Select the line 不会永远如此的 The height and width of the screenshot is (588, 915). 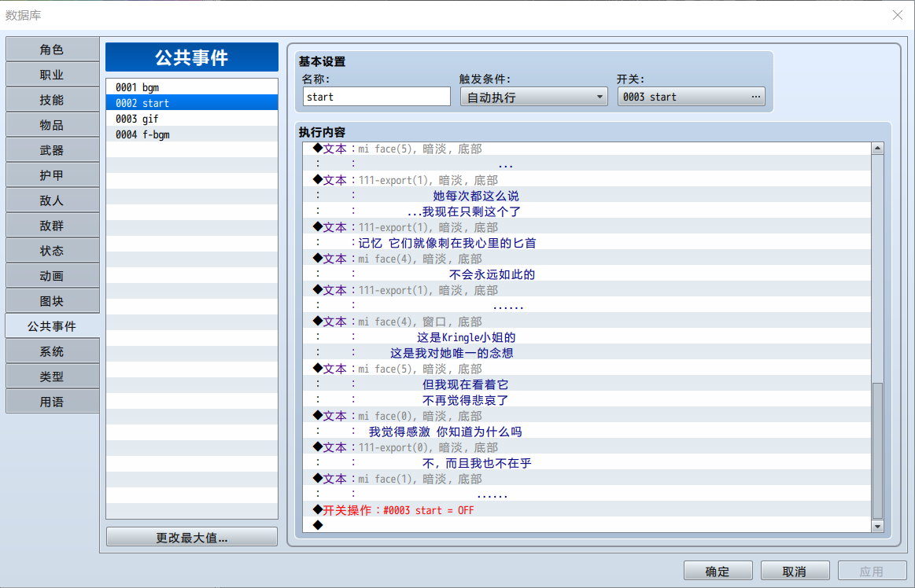point(587,275)
